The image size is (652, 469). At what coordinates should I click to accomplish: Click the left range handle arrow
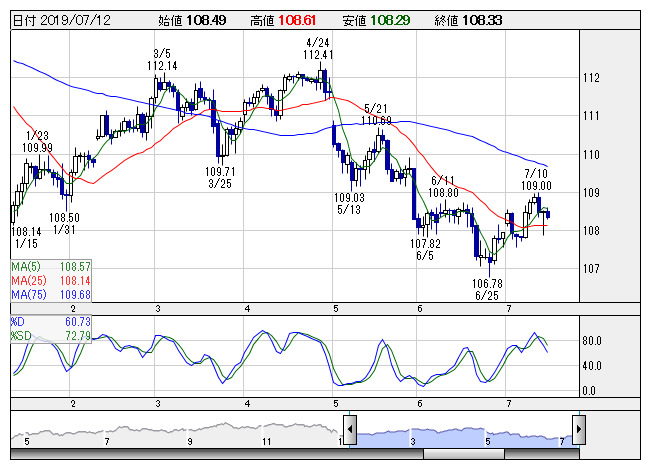click(x=350, y=429)
